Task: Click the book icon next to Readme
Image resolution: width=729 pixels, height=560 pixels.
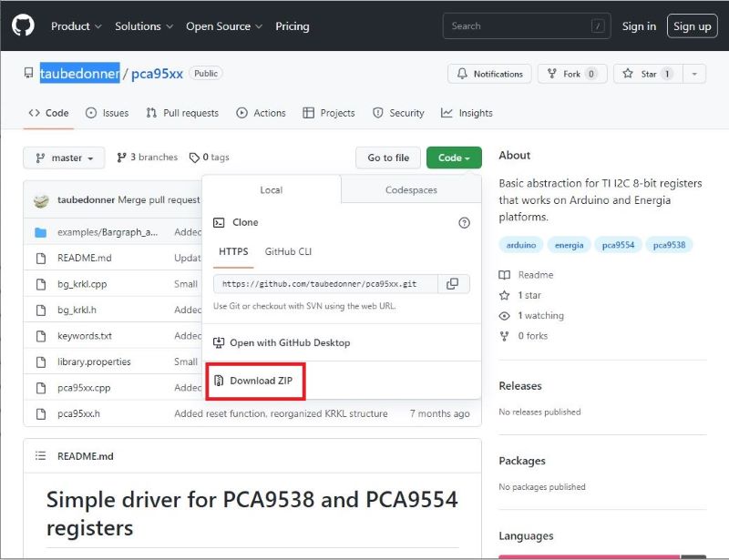Action: coord(505,275)
